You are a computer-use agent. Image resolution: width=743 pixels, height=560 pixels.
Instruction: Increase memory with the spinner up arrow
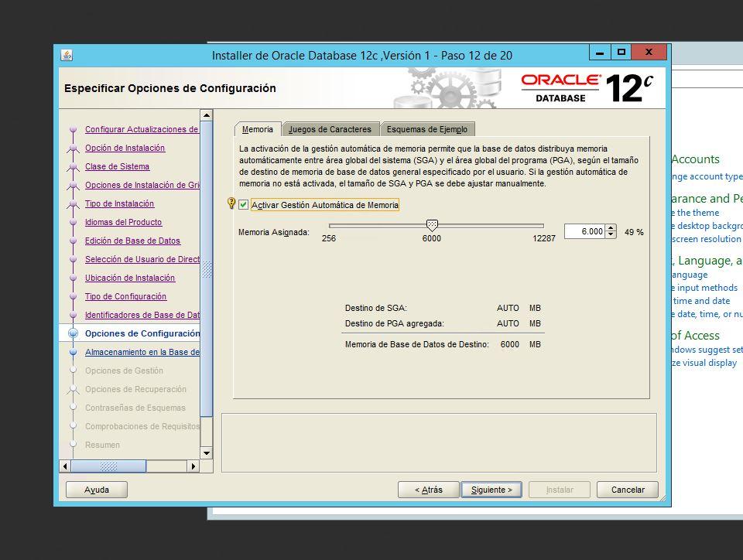click(x=611, y=228)
